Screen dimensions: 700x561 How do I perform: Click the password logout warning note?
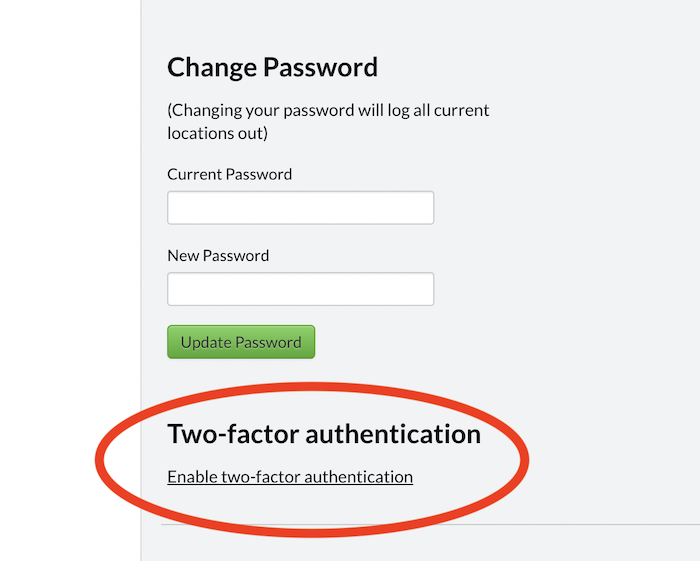point(328,121)
